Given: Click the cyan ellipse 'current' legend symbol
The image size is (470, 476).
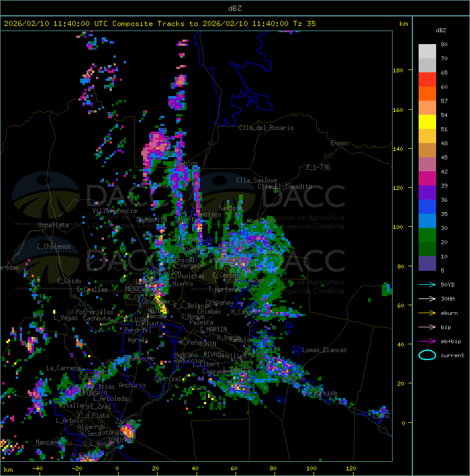Looking at the screenshot, I should [x=427, y=355].
